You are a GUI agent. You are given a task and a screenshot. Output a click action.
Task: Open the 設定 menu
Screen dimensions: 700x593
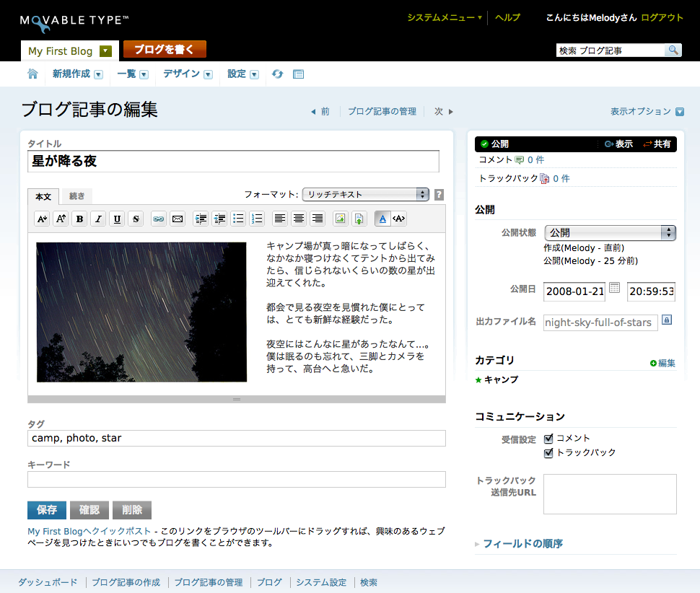tap(243, 74)
